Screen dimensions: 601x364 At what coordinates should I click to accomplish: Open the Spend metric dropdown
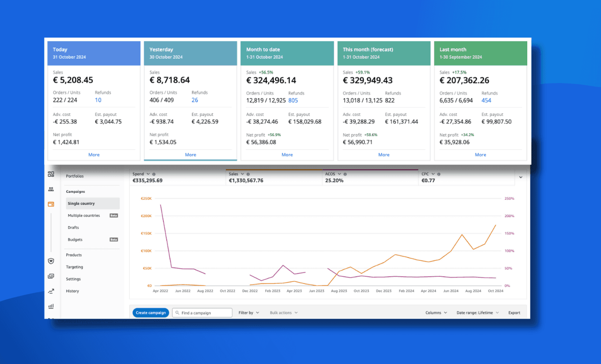pos(147,174)
